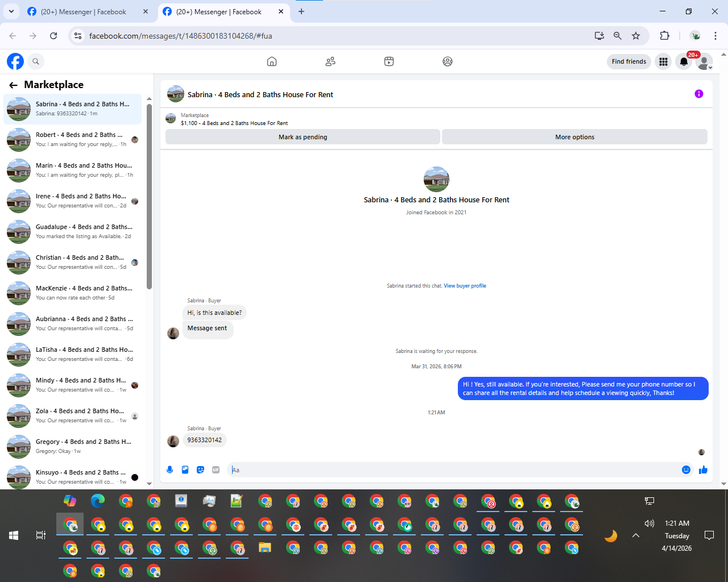Click the conversation list scrollbar thumb
This screenshot has width=728, height=582.
coord(149,196)
